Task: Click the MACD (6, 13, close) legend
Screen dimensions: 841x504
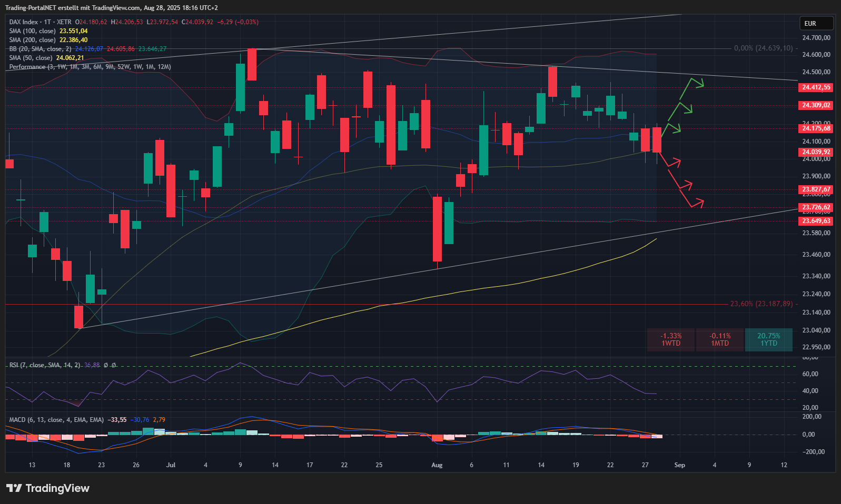Action: point(56,420)
